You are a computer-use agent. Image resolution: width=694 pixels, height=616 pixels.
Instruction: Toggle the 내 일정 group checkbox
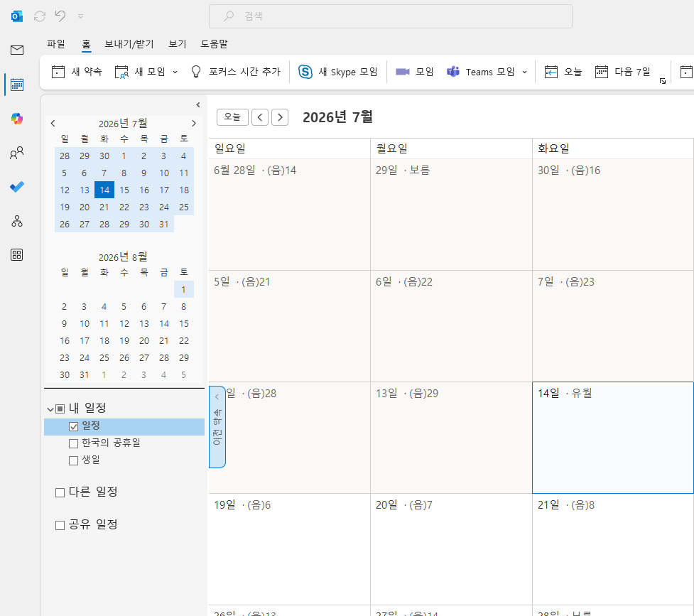click(60, 409)
